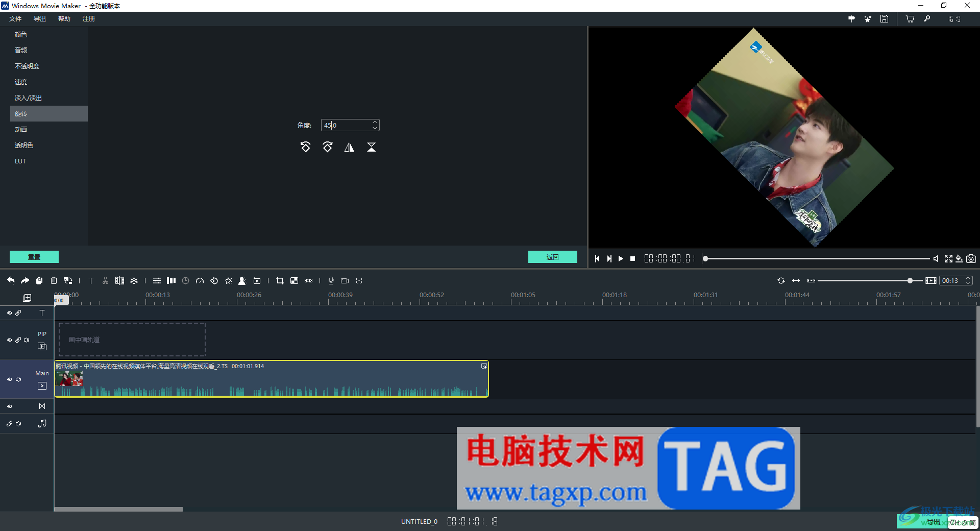Increase the angle value with up arrow

click(375, 122)
